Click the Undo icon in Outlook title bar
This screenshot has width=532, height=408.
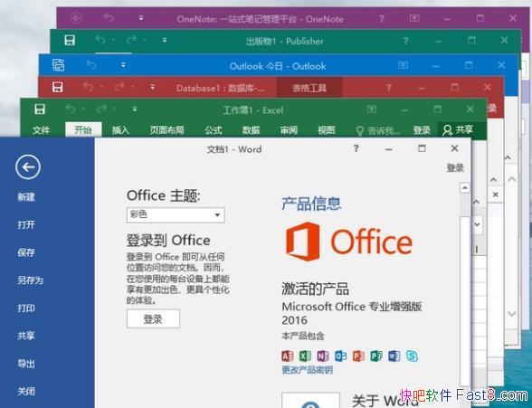click(90, 64)
